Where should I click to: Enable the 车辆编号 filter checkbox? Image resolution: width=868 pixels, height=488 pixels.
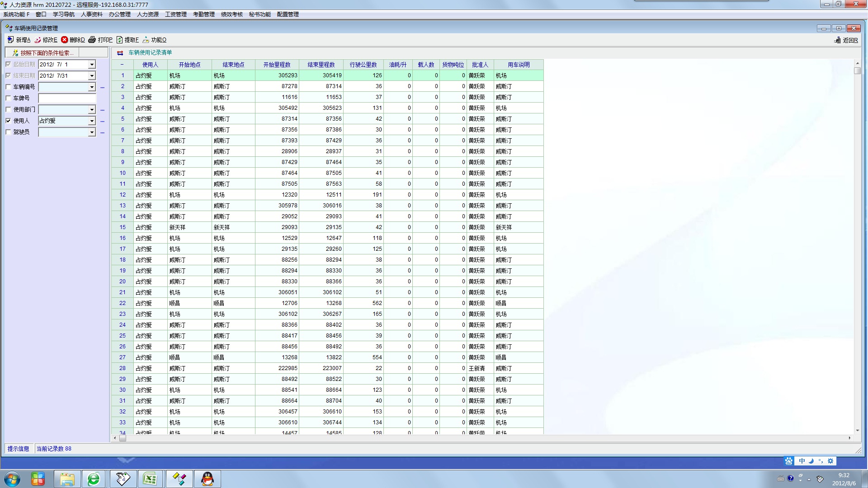pyautogui.click(x=8, y=87)
